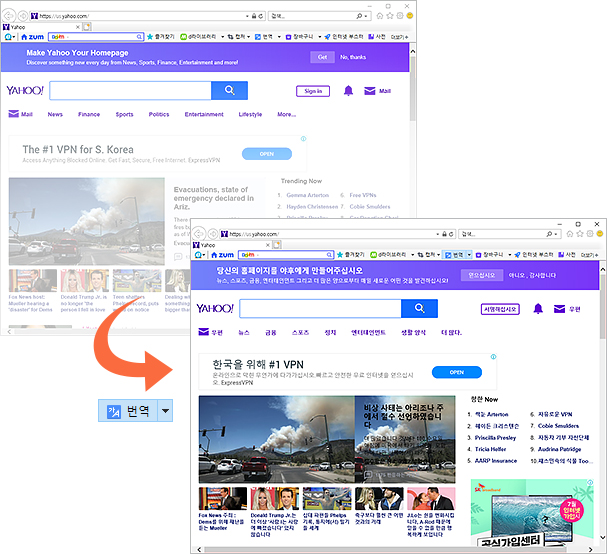Go to zum home in back window toolbar
This screenshot has height=554, width=607.
coord(33,37)
